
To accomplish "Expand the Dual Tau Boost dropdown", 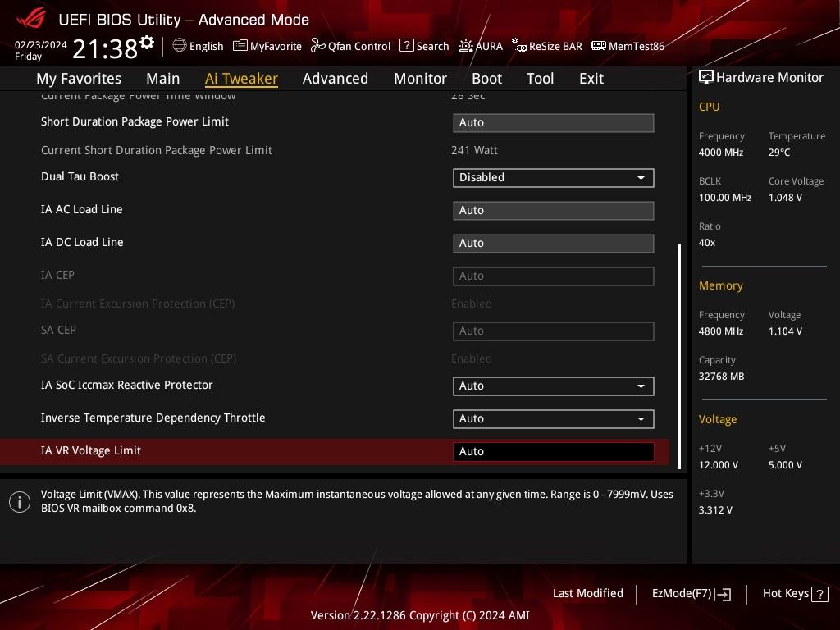I will click(x=554, y=178).
